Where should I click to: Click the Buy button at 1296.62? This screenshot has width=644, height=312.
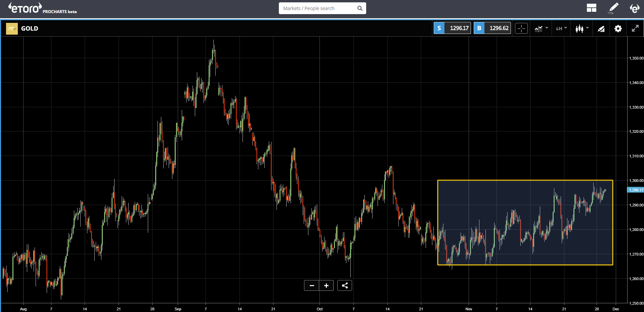492,28
